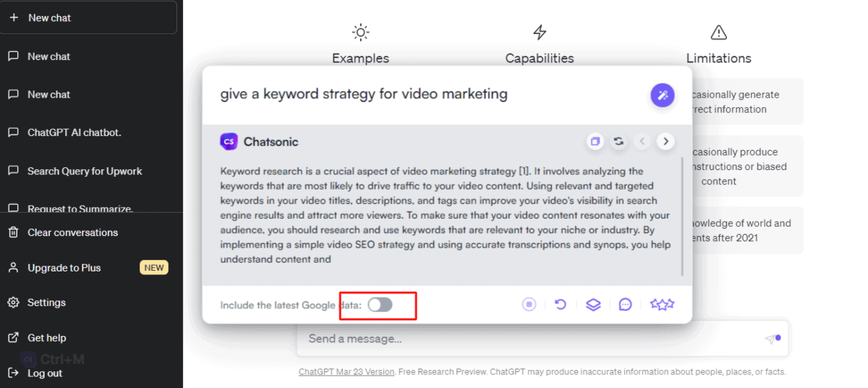Go to previous response with left chevron
The image size is (868, 388).
[x=642, y=142]
